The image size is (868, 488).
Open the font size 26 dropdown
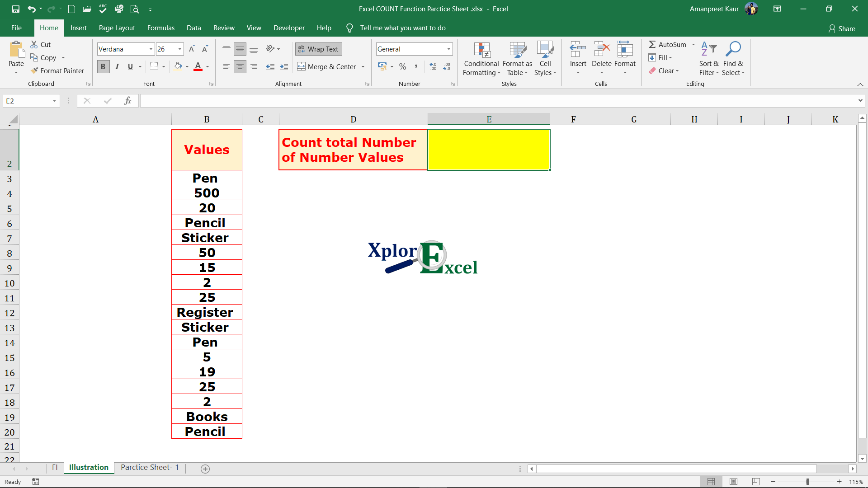pyautogui.click(x=180, y=49)
